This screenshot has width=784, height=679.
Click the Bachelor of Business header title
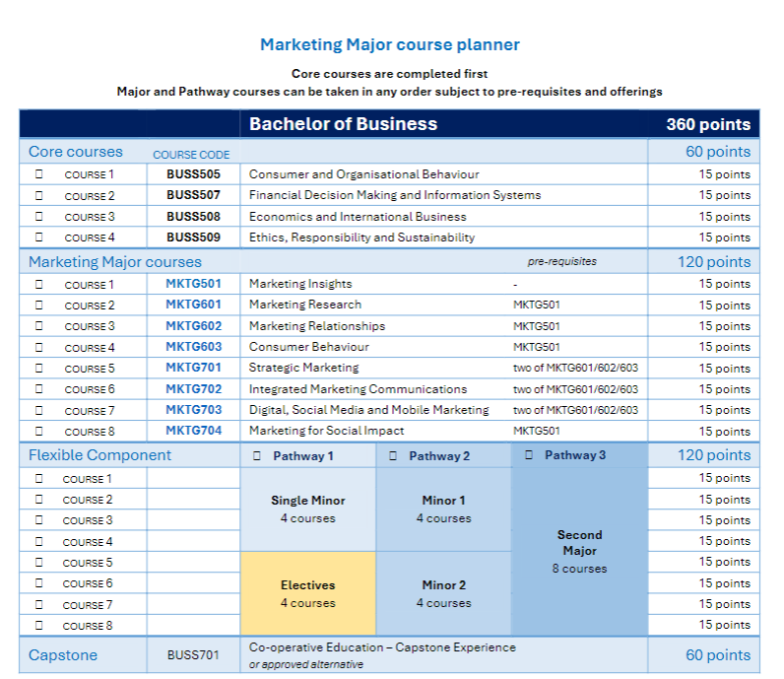343,124
